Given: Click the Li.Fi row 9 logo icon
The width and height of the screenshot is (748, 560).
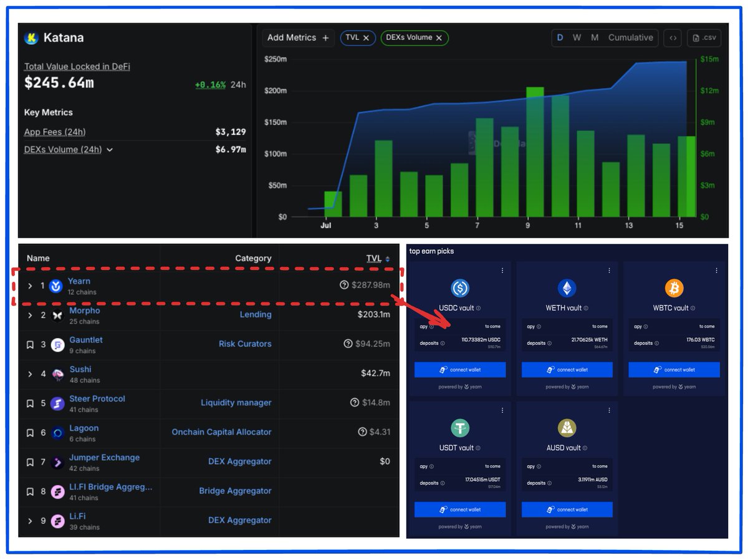Looking at the screenshot, I should pos(57,521).
